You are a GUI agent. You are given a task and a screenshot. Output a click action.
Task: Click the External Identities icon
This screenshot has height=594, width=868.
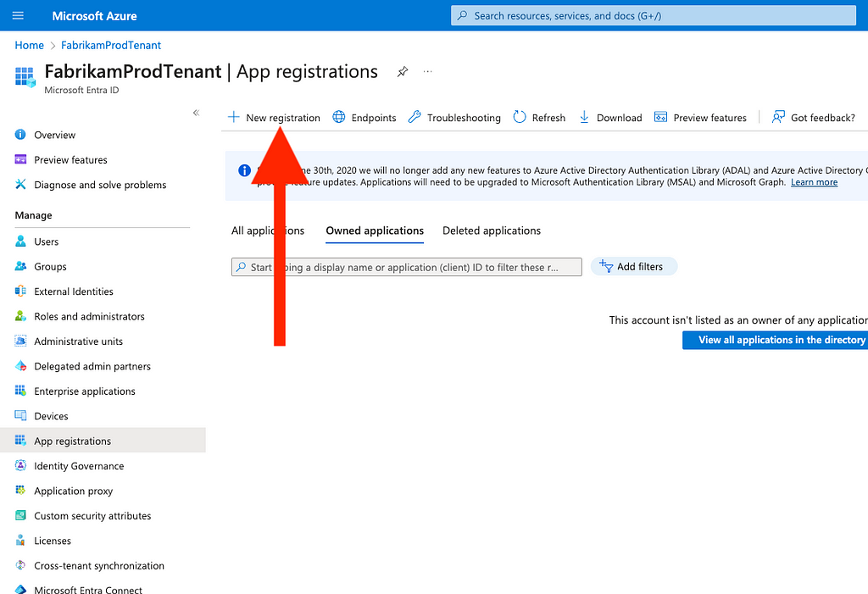click(x=20, y=291)
